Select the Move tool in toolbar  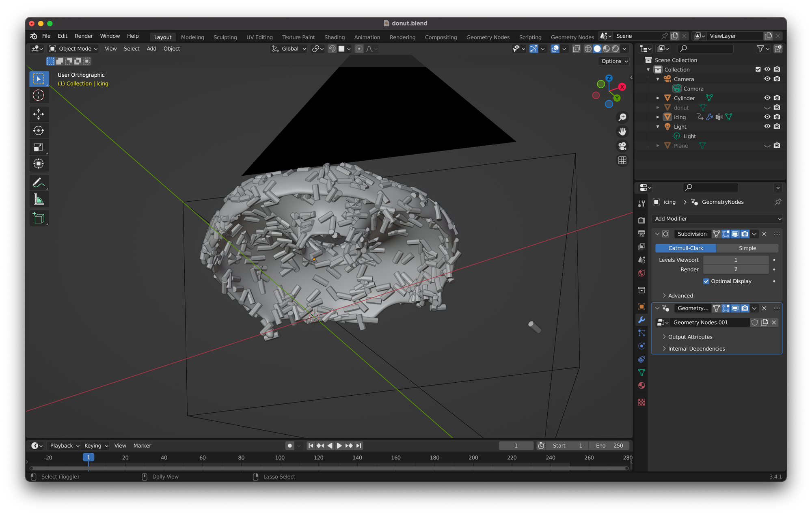click(x=39, y=114)
